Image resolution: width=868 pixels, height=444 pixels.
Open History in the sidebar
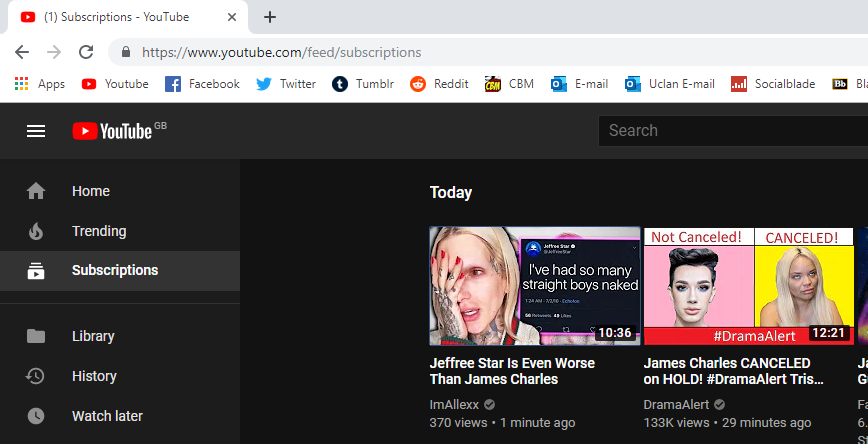[120, 376]
